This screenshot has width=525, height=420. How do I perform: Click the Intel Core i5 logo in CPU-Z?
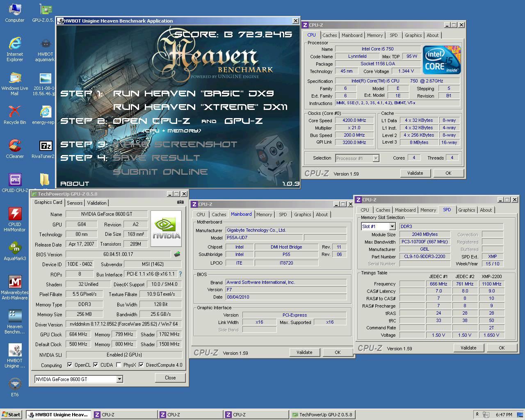pyautogui.click(x=442, y=60)
